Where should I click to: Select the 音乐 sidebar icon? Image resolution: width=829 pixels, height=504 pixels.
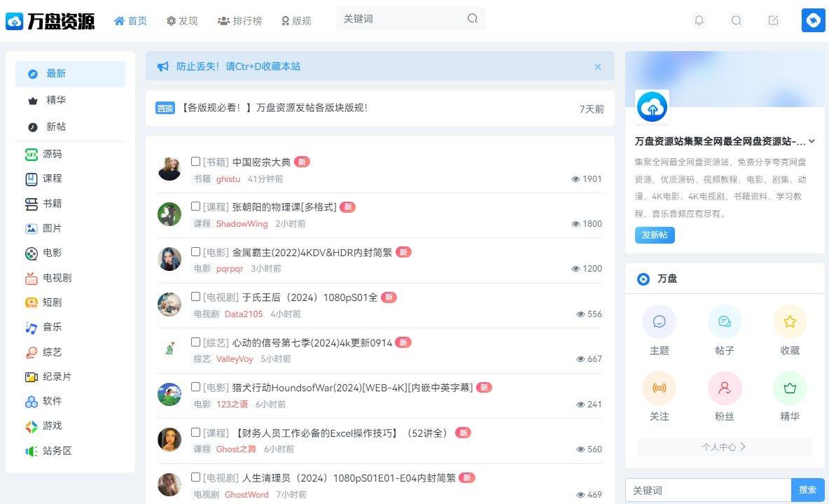tap(32, 327)
